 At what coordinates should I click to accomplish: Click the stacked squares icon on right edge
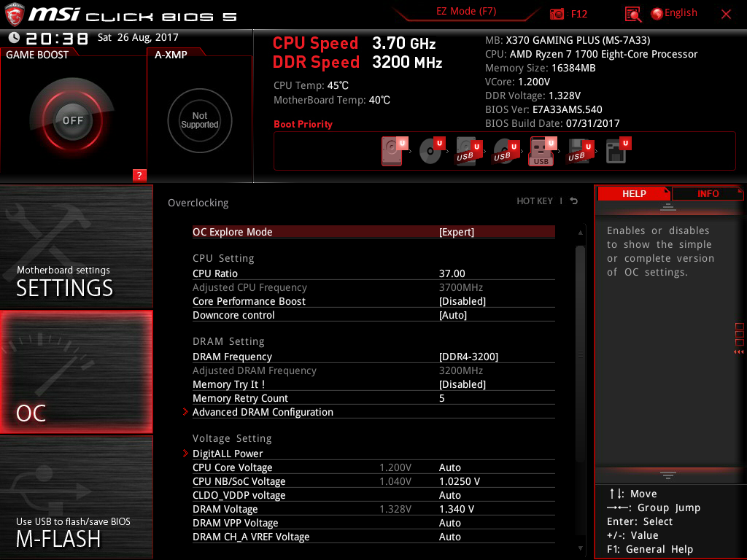[x=740, y=334]
